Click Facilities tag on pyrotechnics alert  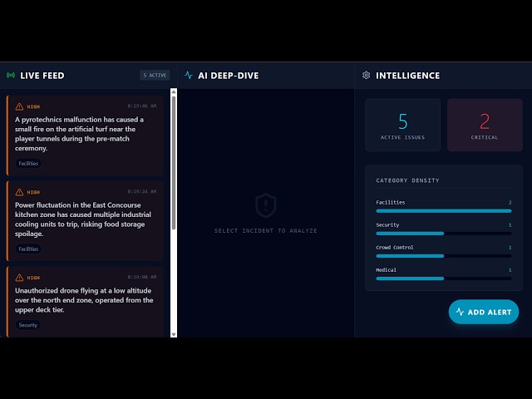(28, 164)
